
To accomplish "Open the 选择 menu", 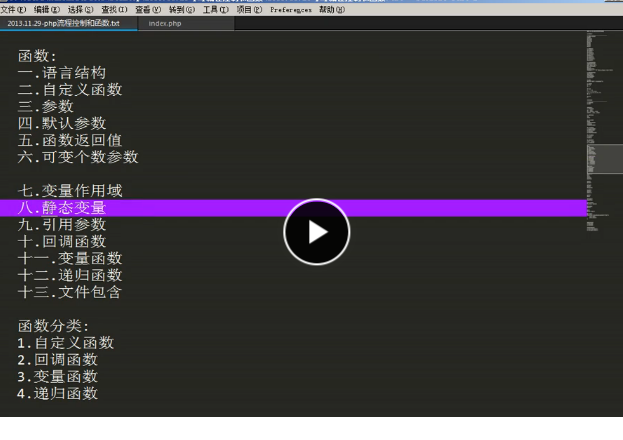I will 81,10.
